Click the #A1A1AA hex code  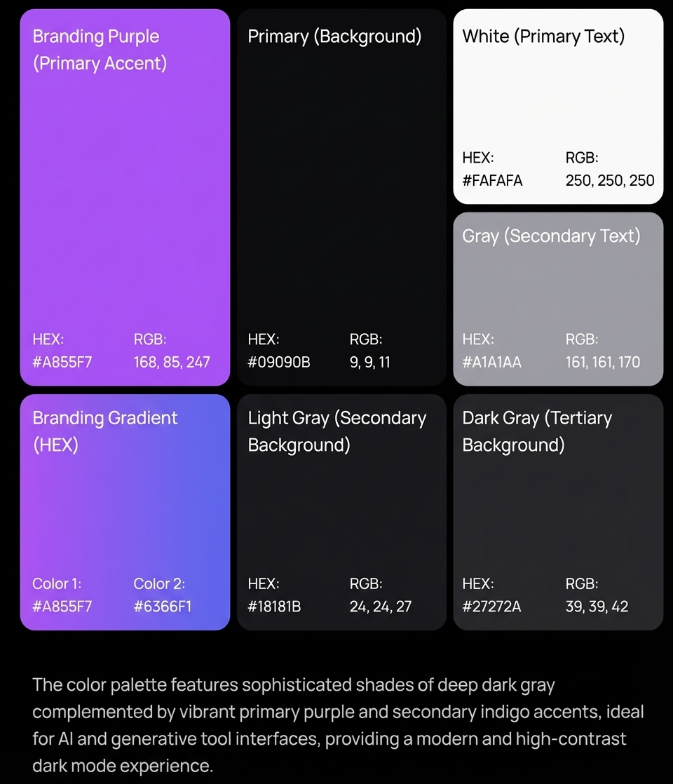492,362
